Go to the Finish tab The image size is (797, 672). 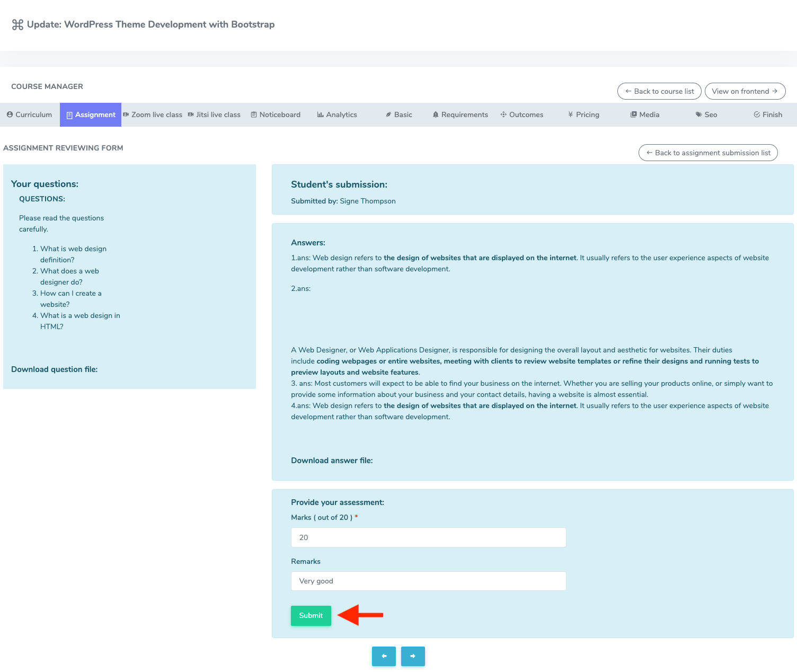click(768, 114)
